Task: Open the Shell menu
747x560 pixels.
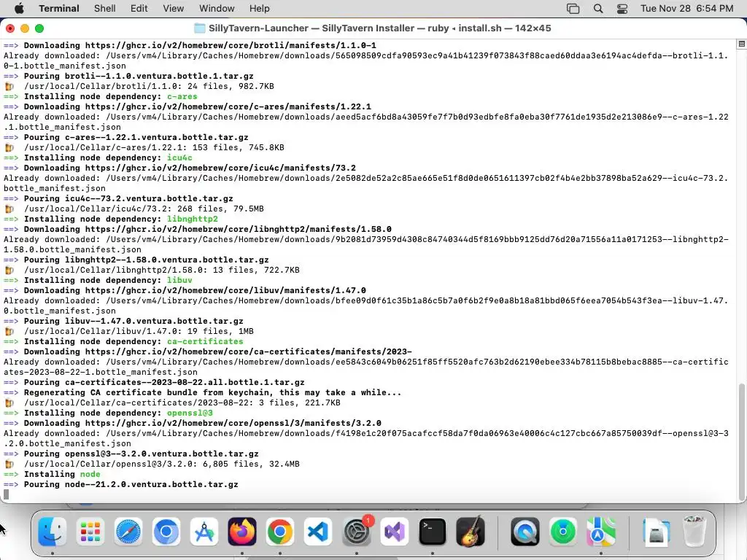Action: [x=105, y=9]
